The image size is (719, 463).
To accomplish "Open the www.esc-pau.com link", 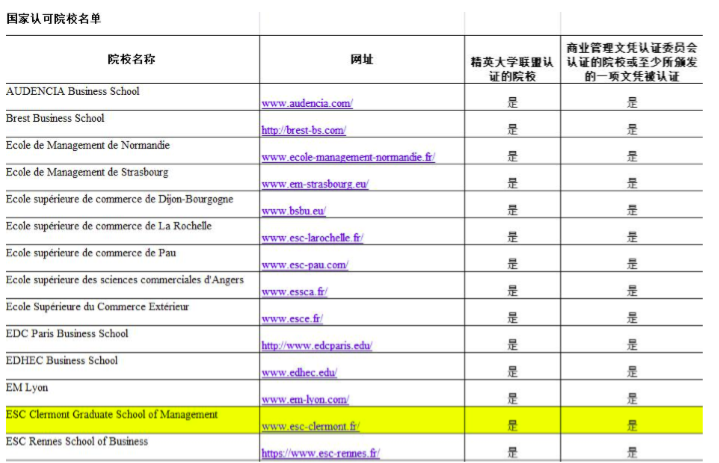I will coord(305,265).
